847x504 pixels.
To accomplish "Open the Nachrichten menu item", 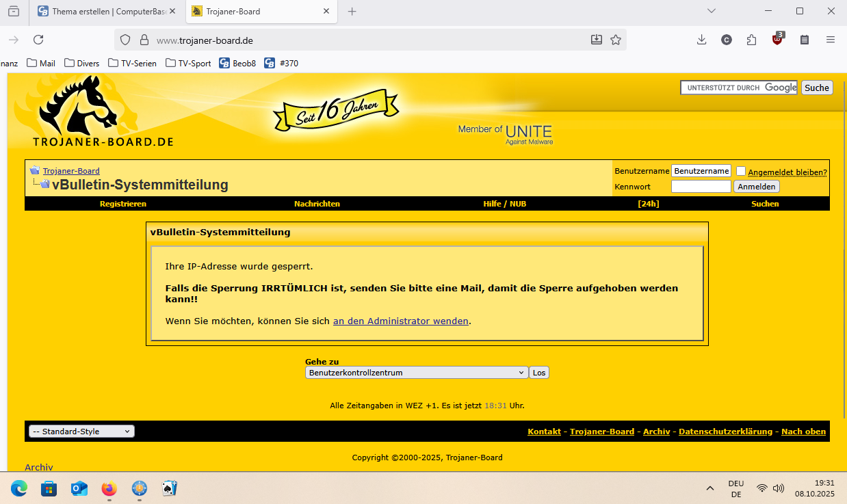I will (317, 204).
